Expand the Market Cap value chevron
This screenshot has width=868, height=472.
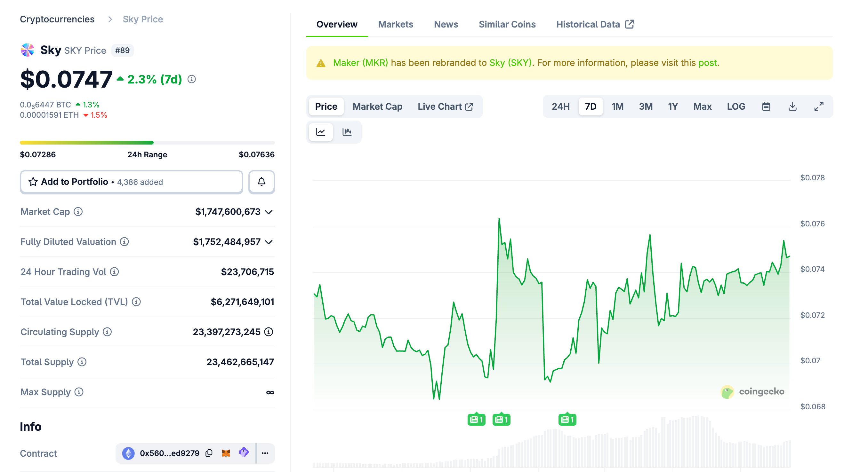[269, 212]
